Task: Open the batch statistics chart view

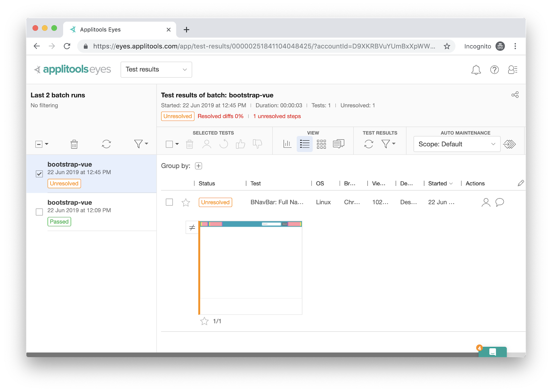Action: point(287,144)
